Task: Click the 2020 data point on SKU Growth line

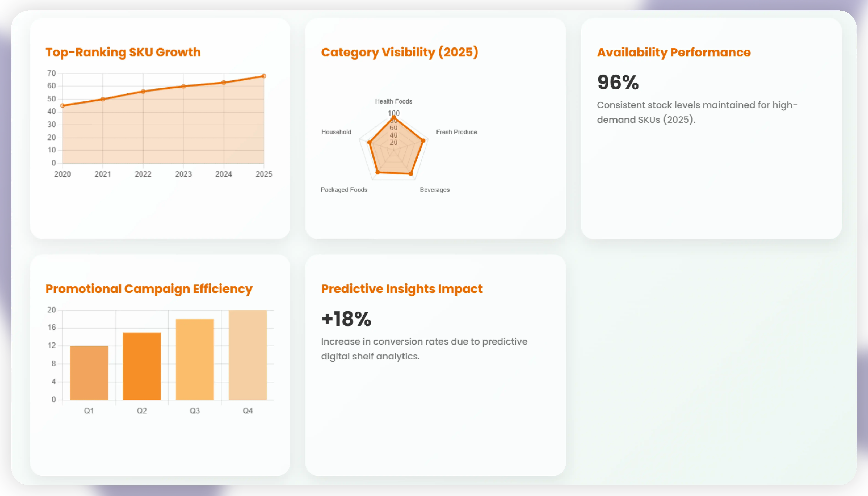Action: point(63,106)
